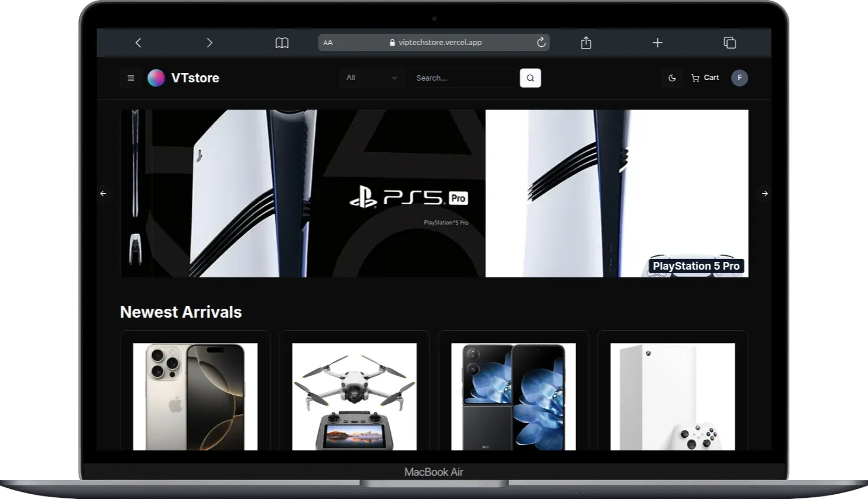Click the browser forward arrow
868x499 pixels.
point(209,43)
